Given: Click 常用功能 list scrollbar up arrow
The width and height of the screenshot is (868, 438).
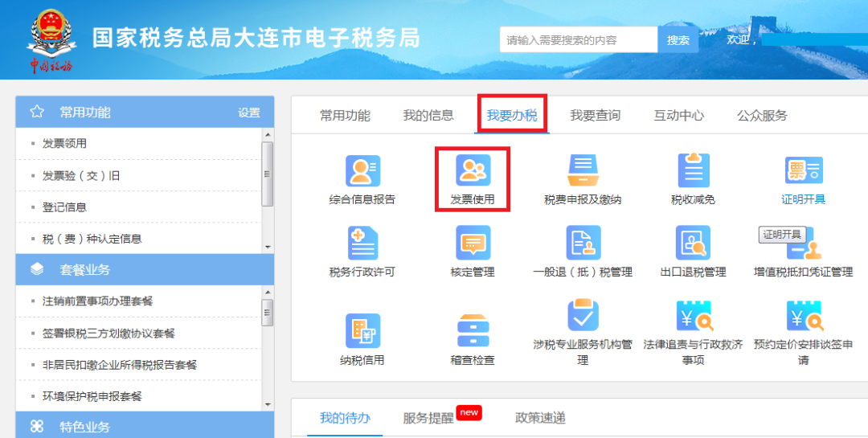Looking at the screenshot, I should [268, 134].
